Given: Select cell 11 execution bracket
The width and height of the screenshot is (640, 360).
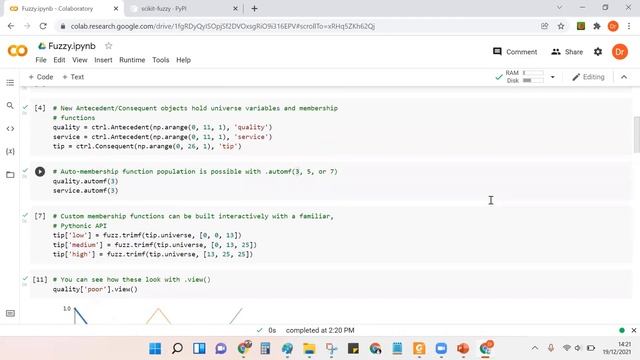Looking at the screenshot, I should (40, 280).
